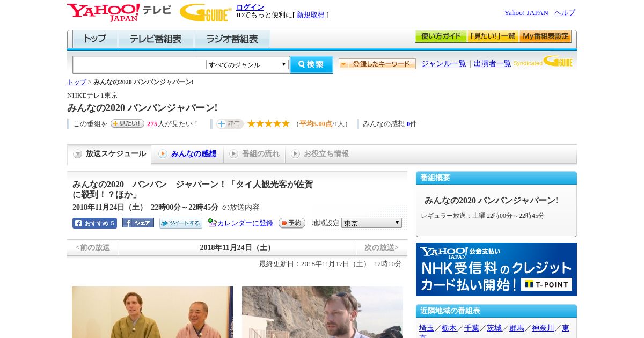The image size is (644, 338).
Task: Open the 神奈川 regional listing link
Action: click(543, 328)
